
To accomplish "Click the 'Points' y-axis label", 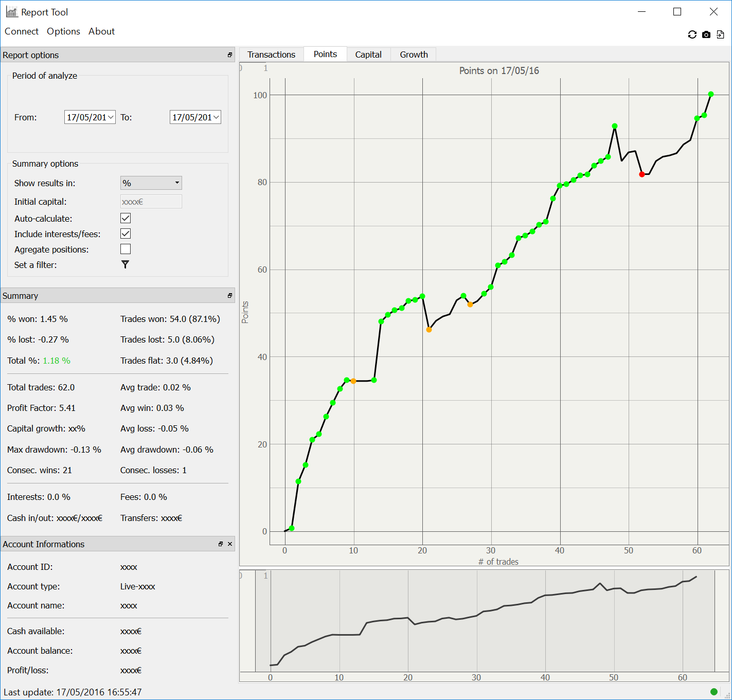I will pyautogui.click(x=245, y=312).
